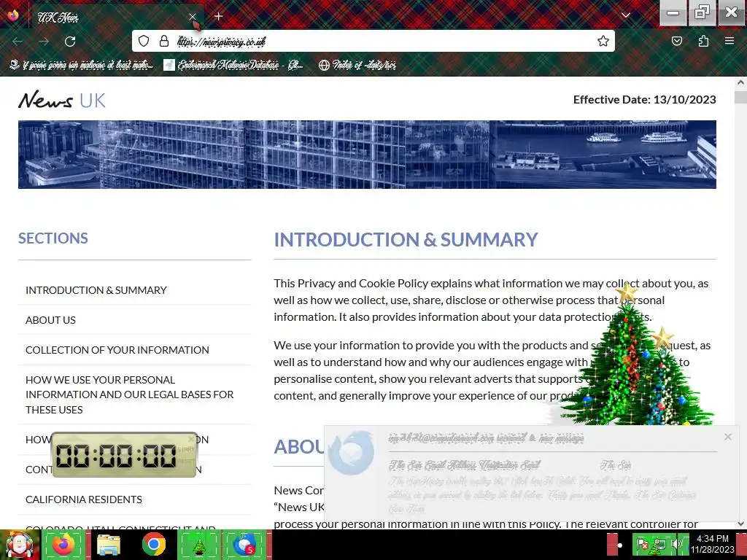Go to California Residents section
Viewport: 747px width, 560px height.
(x=84, y=499)
